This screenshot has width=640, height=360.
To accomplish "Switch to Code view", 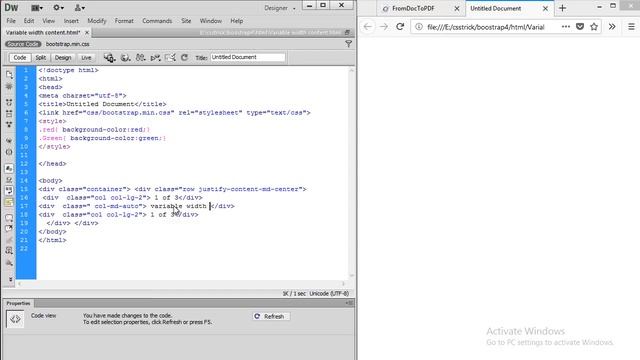I will click(20, 58).
